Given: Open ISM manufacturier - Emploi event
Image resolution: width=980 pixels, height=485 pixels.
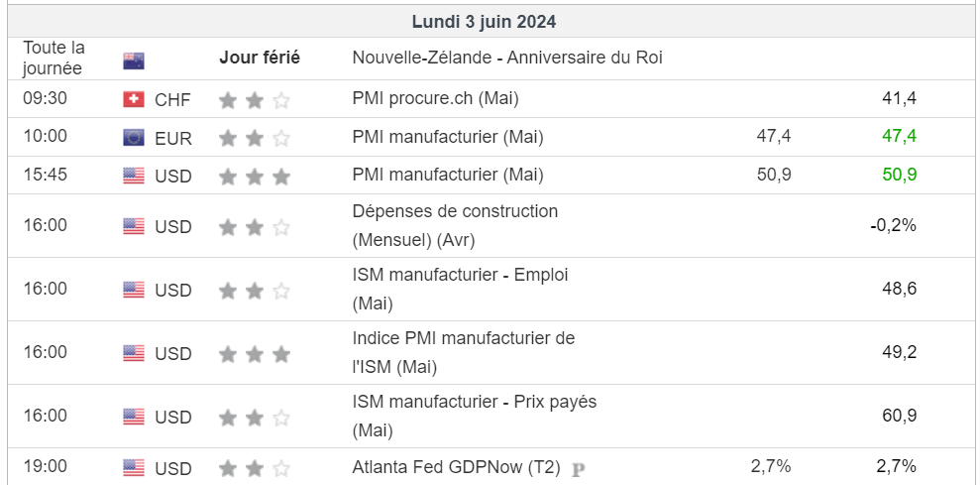Looking at the screenshot, I should 460,290.
